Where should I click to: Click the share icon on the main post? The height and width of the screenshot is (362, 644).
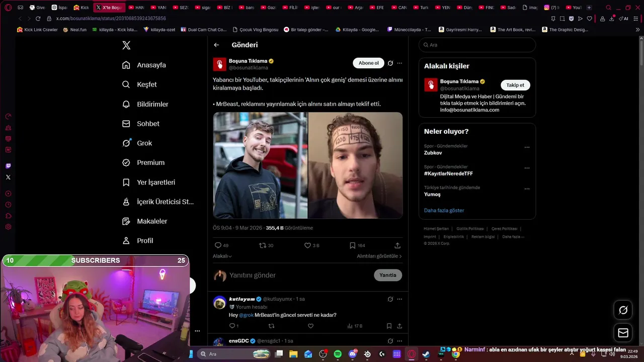397,245
